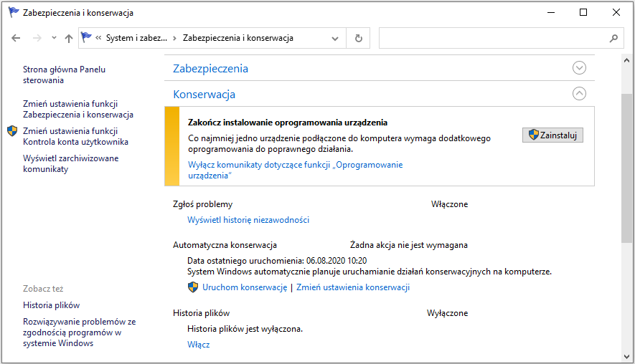635x364 pixels.
Task: Open 'Rozwiązywanie problemów ze zgodnością programów'
Action: pos(80,332)
